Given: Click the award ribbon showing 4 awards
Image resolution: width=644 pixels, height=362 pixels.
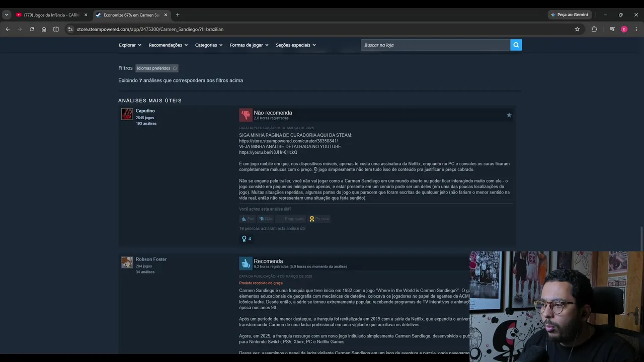Looking at the screenshot, I should 246,239.
